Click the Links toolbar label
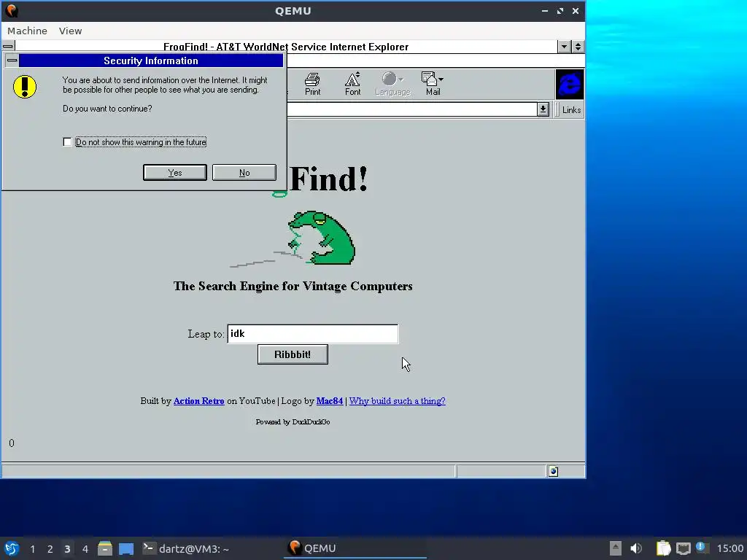Screen dimensions: 747x560 [571, 110]
